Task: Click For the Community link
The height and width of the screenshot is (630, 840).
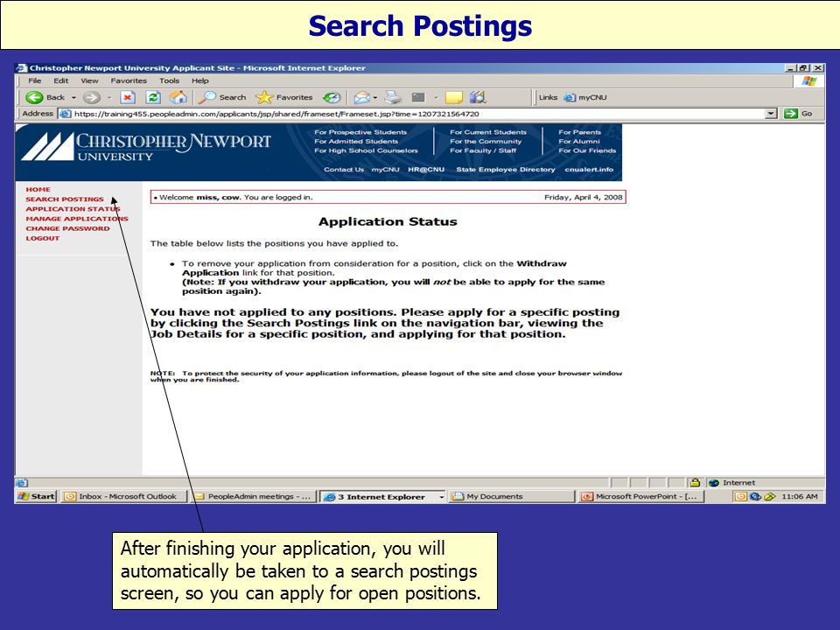Action: coord(486,142)
